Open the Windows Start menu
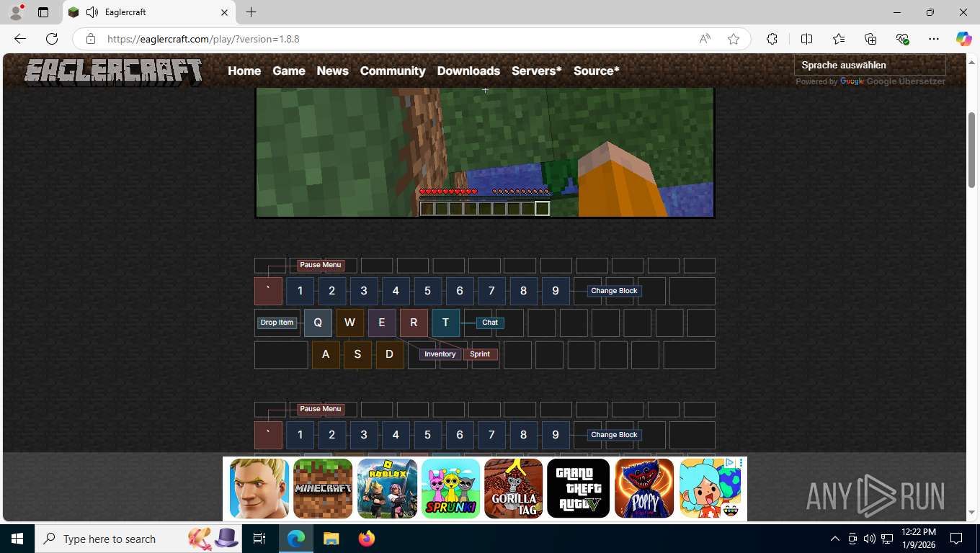Screen dimensions: 980x553 17,539
